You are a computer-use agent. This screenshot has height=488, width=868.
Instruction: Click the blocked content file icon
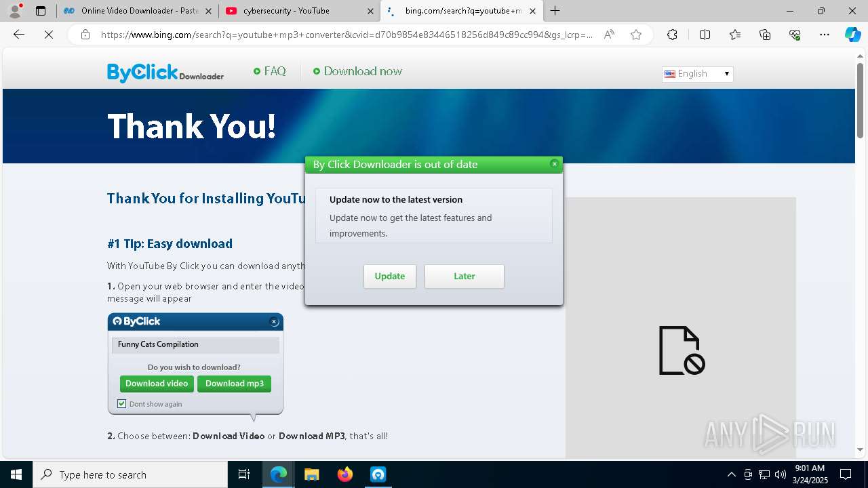tap(682, 350)
